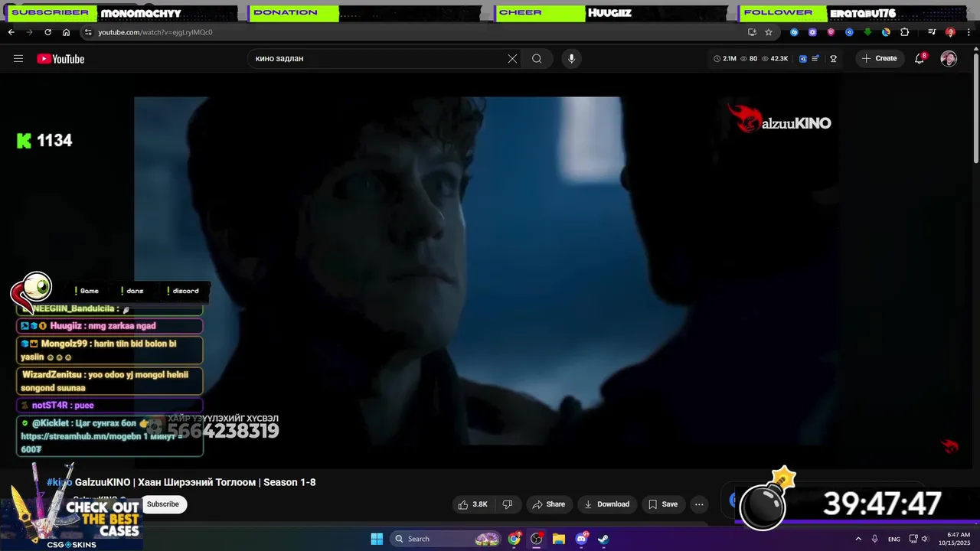Image resolution: width=980 pixels, height=551 pixels.
Task: Download the video
Action: [x=606, y=504]
